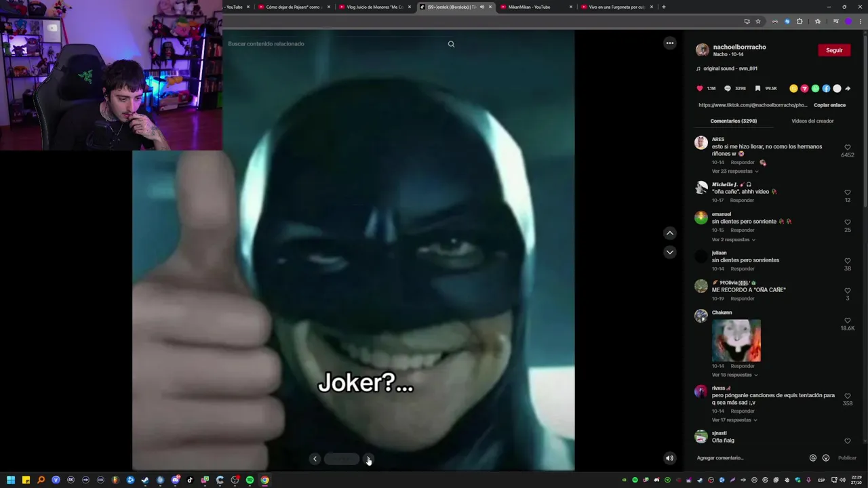Bookmark the video with the save icon

[757, 88]
